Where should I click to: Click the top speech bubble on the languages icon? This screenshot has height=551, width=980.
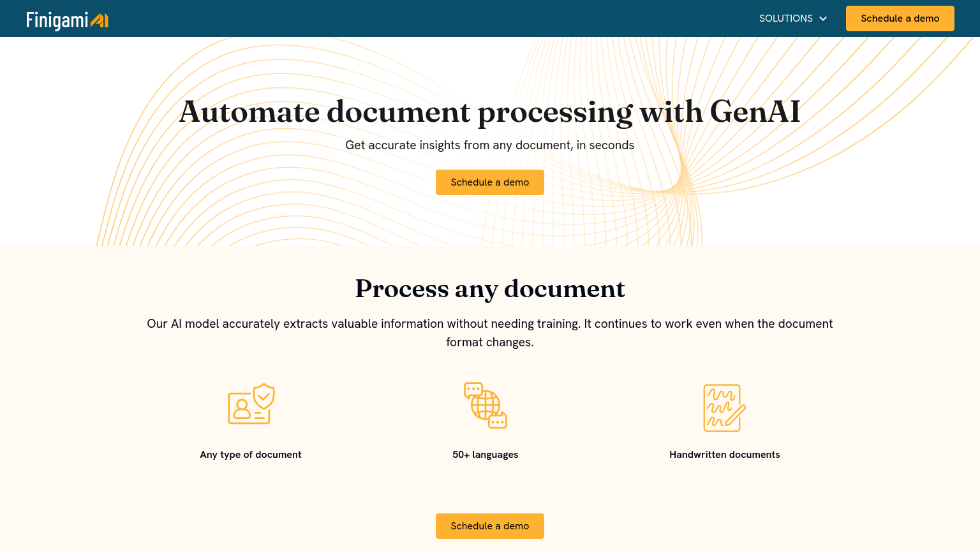tap(473, 389)
